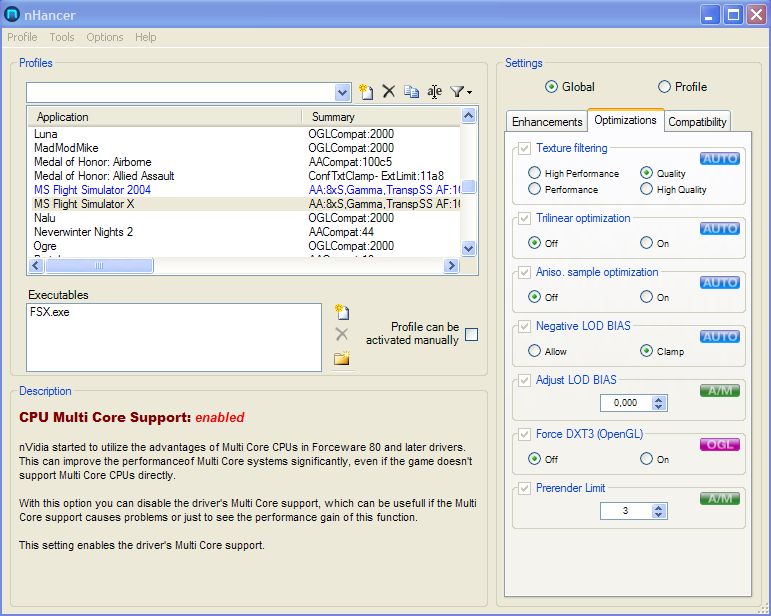The image size is (771, 616).
Task: Decrease the Prerender Limit spinner value
Action: (659, 515)
